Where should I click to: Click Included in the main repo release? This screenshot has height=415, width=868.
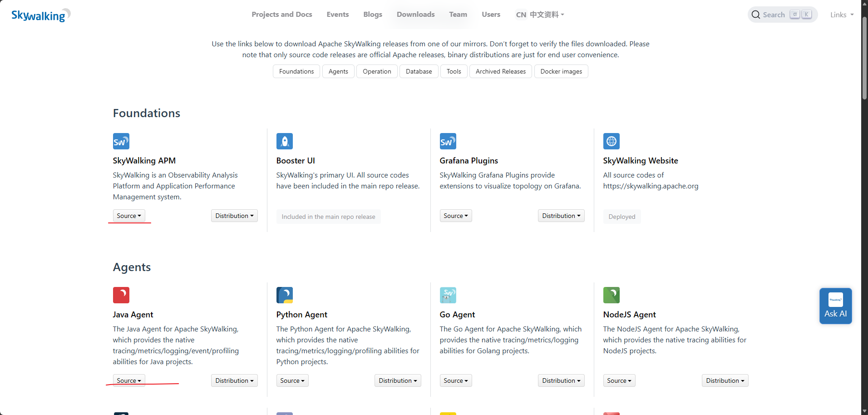click(x=328, y=217)
